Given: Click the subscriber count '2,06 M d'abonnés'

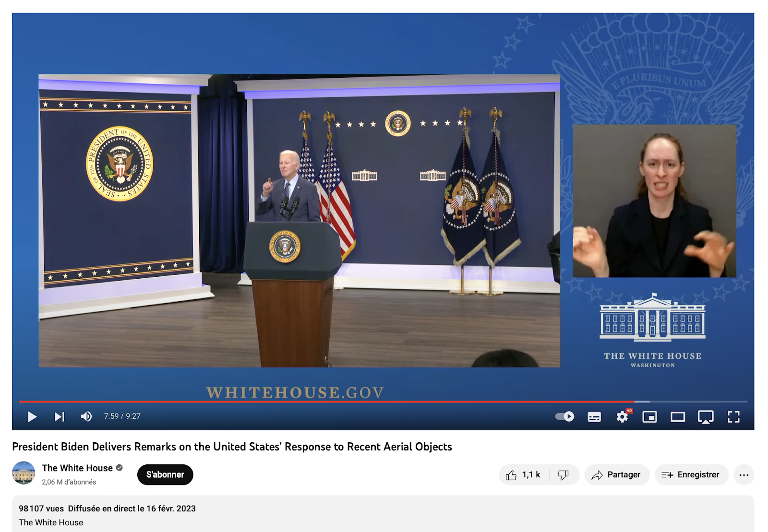Looking at the screenshot, I should [x=69, y=482].
